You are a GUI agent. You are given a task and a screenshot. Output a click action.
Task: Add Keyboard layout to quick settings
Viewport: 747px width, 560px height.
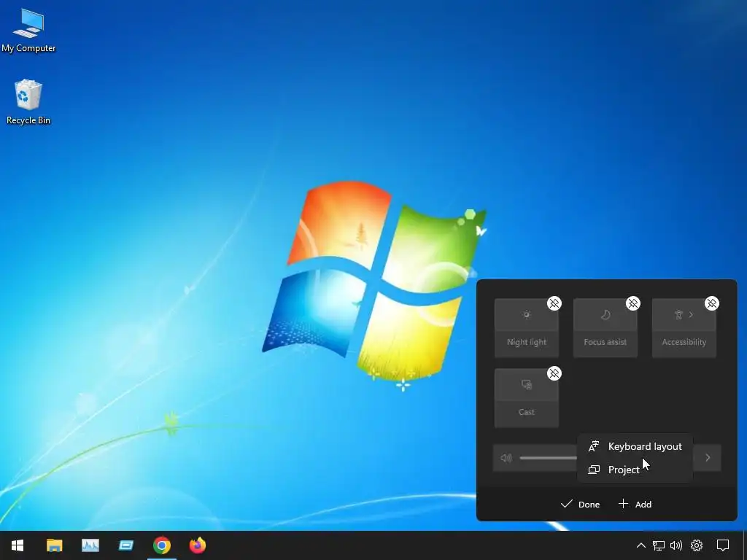pos(635,447)
